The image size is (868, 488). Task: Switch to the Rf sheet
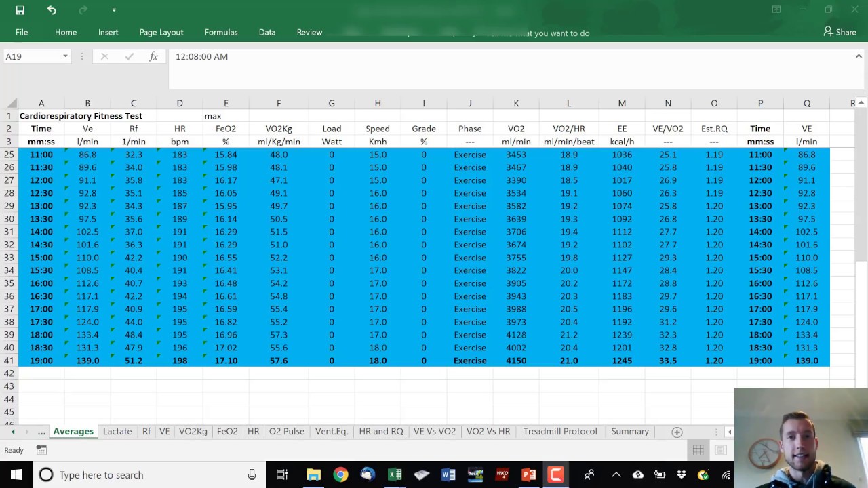pyautogui.click(x=146, y=431)
